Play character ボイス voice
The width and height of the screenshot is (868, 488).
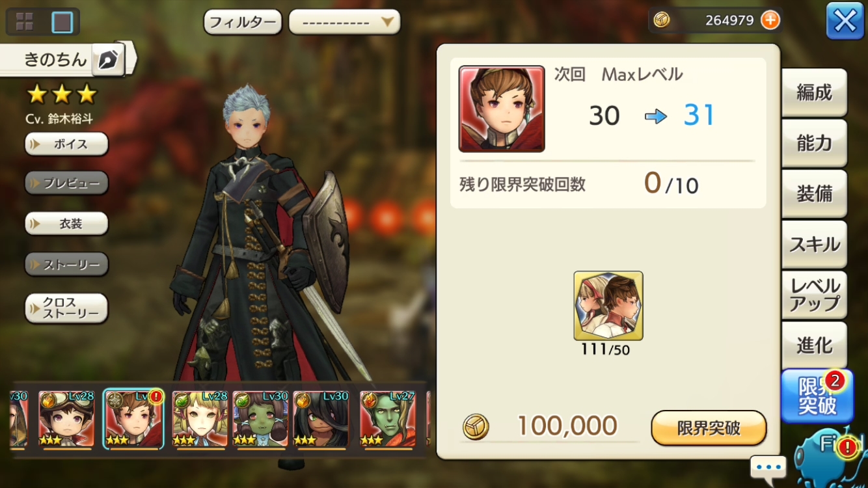(66, 144)
